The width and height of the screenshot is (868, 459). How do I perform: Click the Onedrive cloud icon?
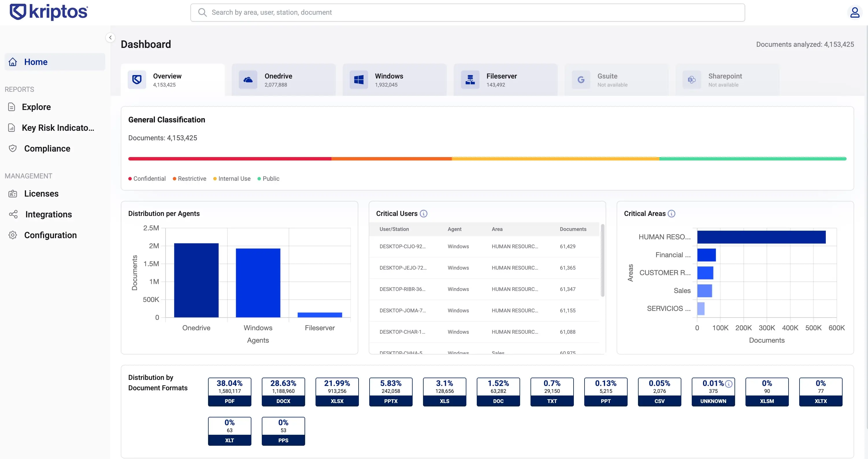coord(248,80)
